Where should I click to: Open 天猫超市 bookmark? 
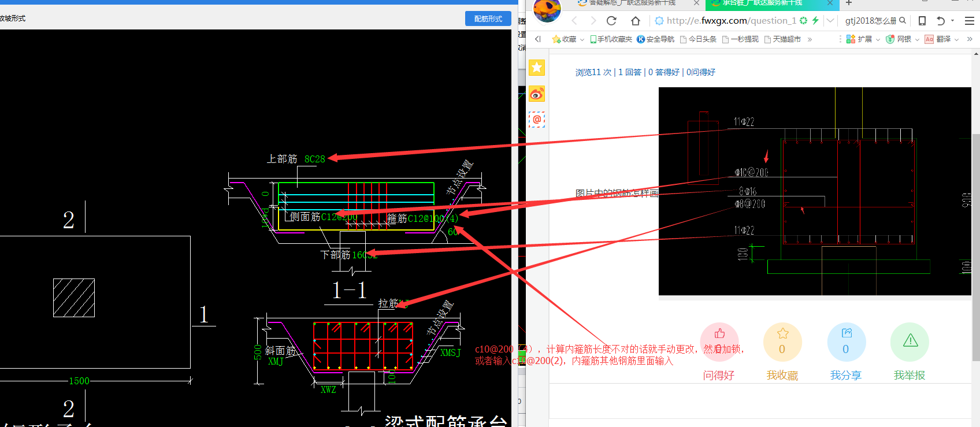coord(782,39)
